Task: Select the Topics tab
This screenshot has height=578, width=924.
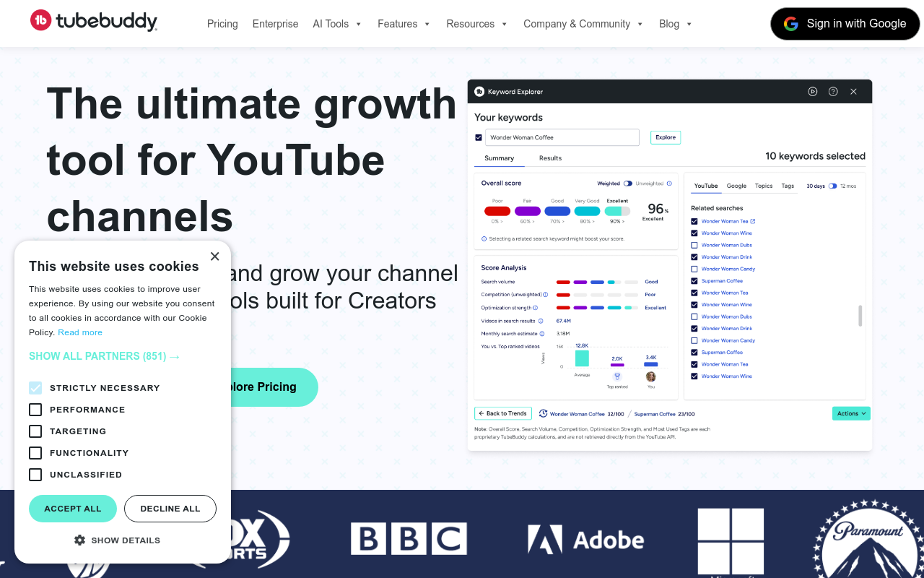Action: [x=764, y=186]
